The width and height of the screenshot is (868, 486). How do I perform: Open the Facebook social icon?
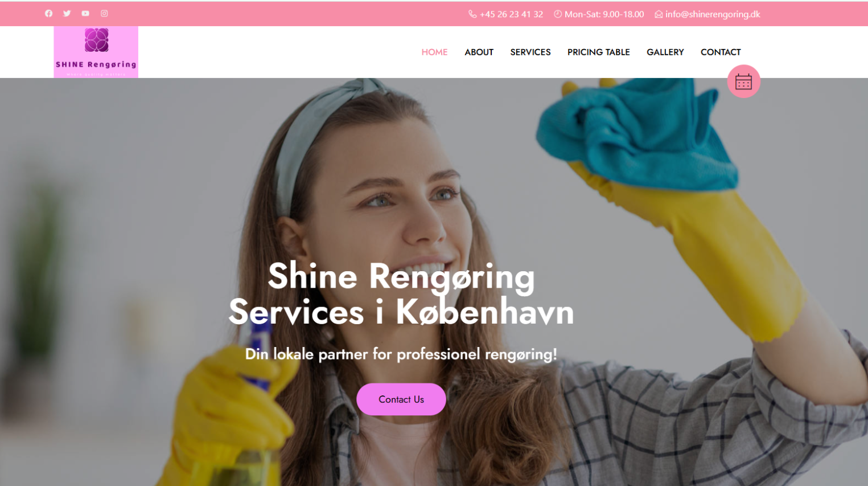coord(48,13)
